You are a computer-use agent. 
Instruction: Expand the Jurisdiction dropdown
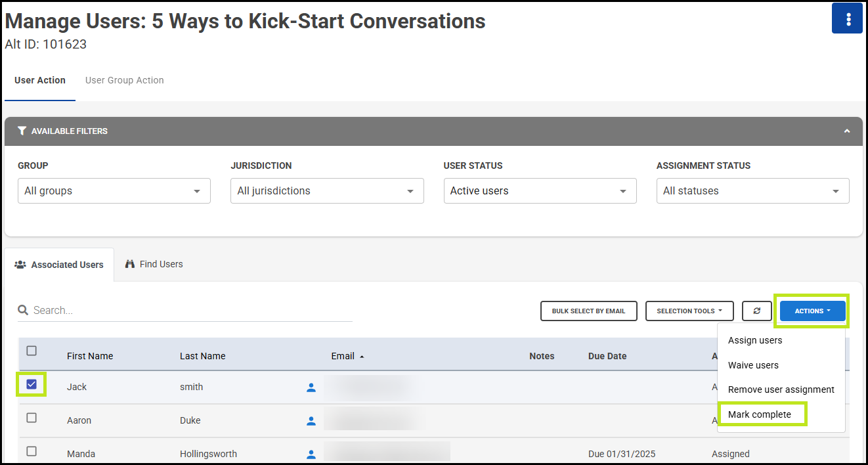(x=326, y=191)
